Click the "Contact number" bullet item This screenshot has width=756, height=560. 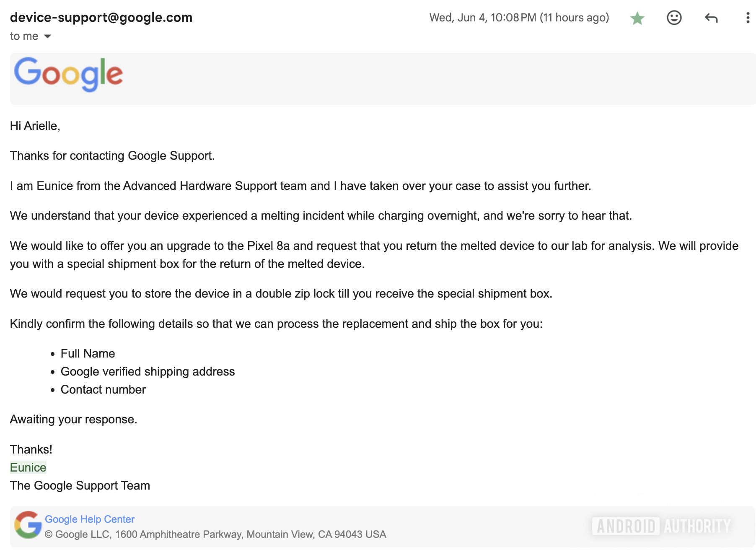click(103, 389)
